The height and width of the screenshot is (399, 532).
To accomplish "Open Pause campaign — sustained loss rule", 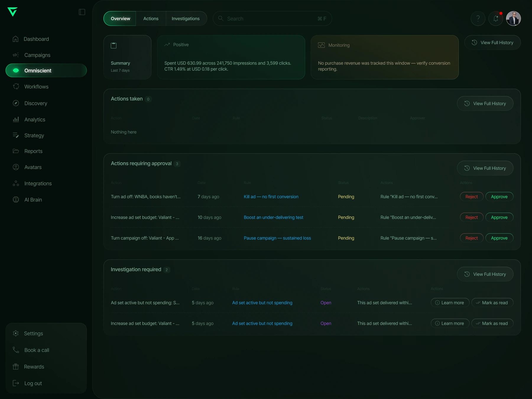I will 277,238.
